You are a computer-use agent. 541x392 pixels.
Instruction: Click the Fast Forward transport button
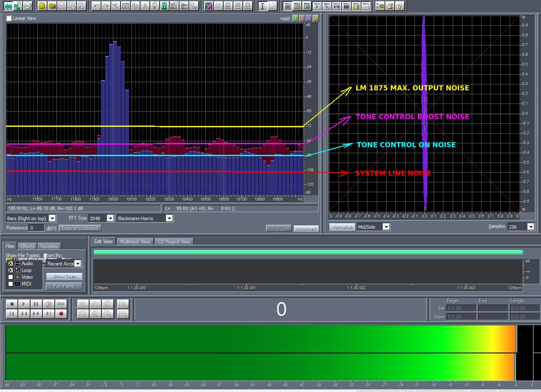36,314
